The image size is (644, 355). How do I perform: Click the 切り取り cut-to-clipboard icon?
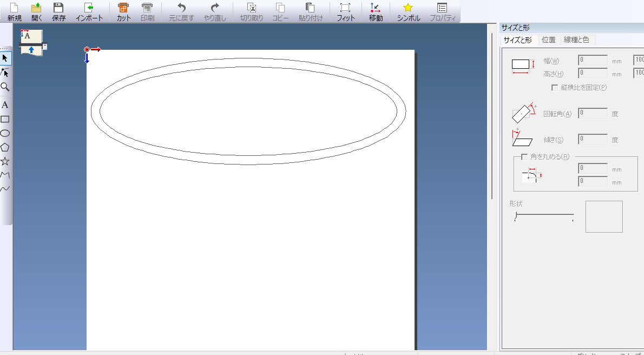tap(251, 11)
